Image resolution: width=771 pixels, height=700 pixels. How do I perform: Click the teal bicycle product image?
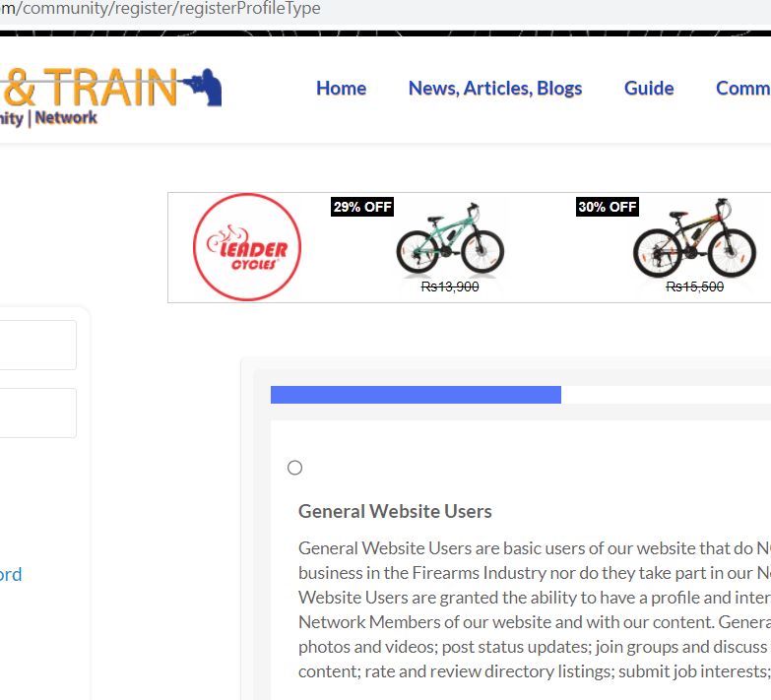click(x=450, y=239)
